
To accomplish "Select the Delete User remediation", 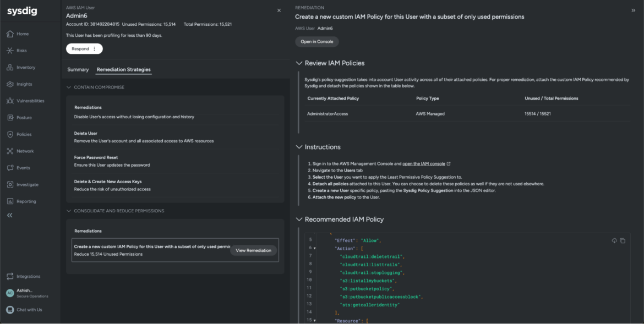I will (x=176, y=137).
